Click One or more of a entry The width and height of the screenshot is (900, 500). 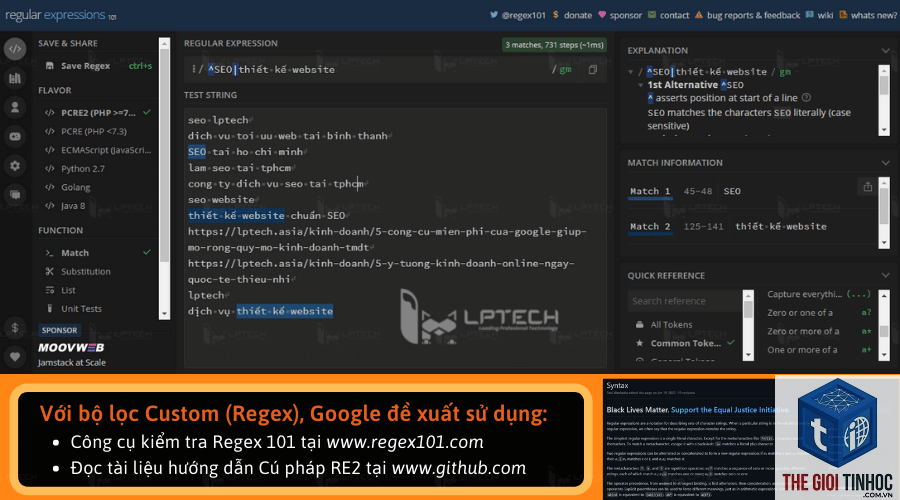tap(820, 350)
